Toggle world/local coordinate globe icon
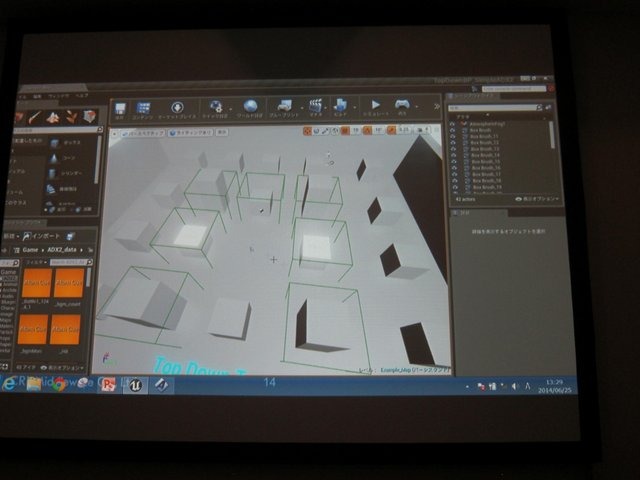Screen dimensions: 640x480 (x=335, y=131)
